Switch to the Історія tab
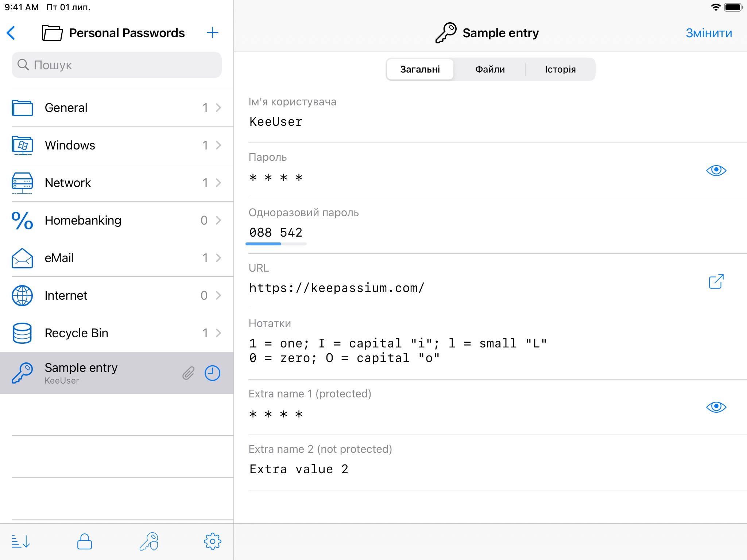This screenshot has width=747, height=560. coord(560,69)
